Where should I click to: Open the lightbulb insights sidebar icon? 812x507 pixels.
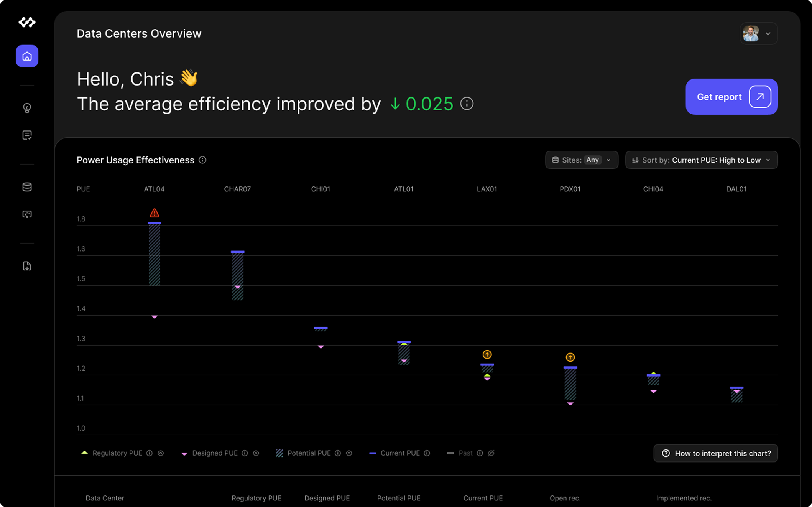point(27,108)
